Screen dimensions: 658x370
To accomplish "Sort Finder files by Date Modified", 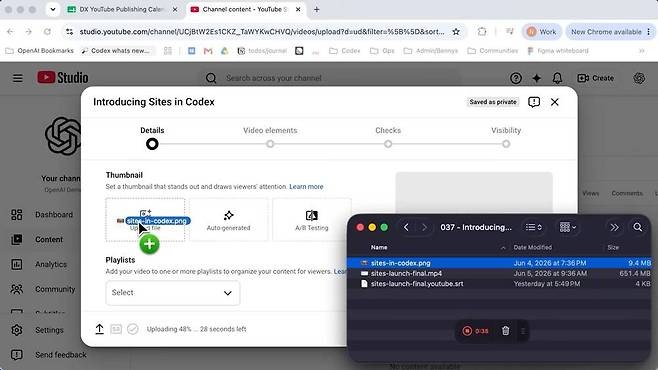I will (533, 248).
